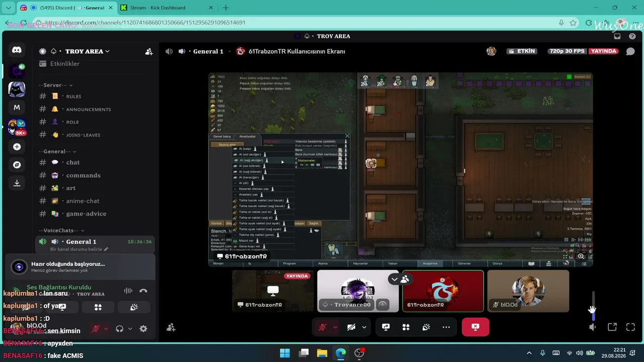Image resolution: width=644 pixels, height=362 pixels.
Task: Disconnect from voice using hang-up phone icon
Action: 143,291
